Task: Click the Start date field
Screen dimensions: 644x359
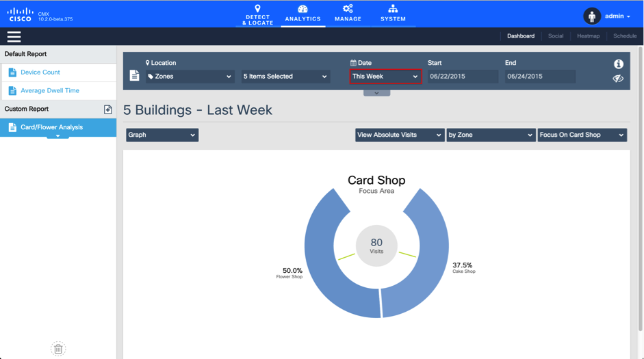Action: [463, 77]
